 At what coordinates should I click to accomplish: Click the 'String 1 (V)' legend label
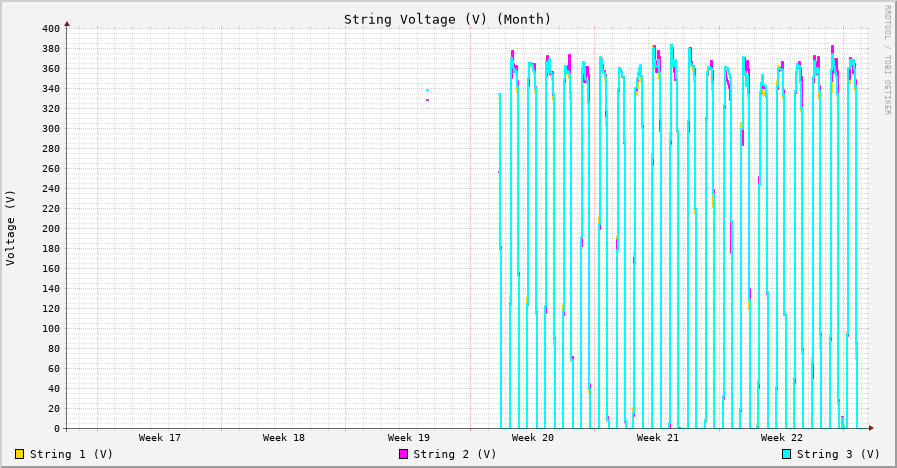72,454
